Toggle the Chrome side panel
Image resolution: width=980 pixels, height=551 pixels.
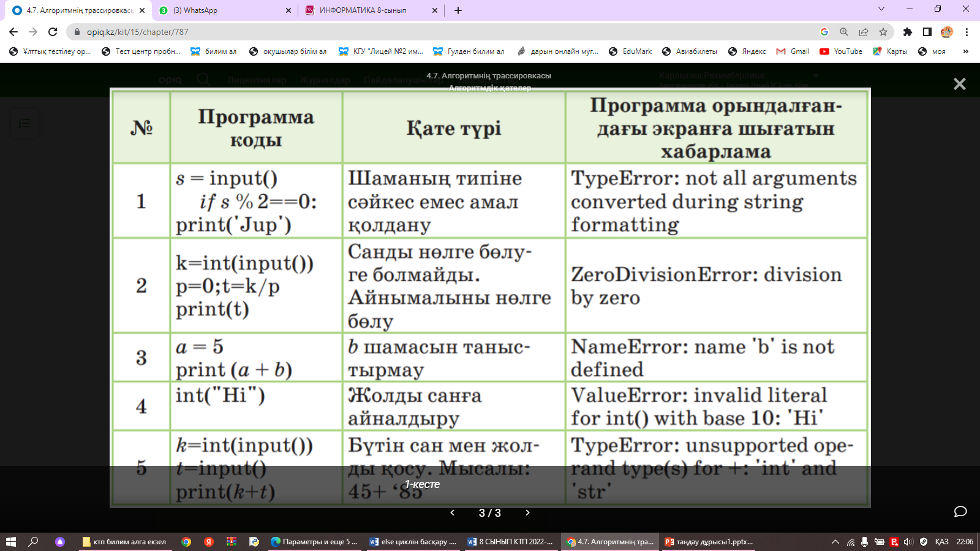tap(927, 32)
